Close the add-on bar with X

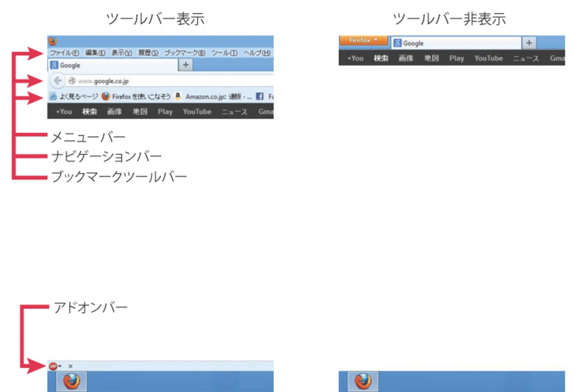[x=70, y=366]
